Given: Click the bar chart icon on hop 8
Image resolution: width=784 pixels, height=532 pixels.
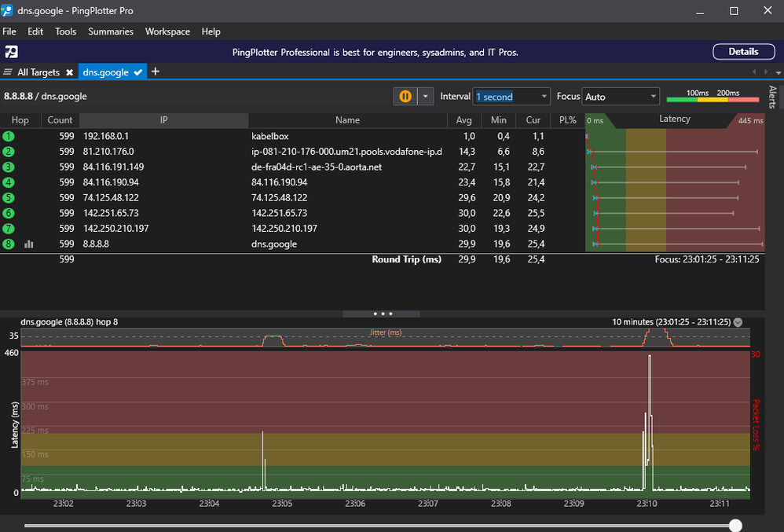Looking at the screenshot, I should (29, 244).
